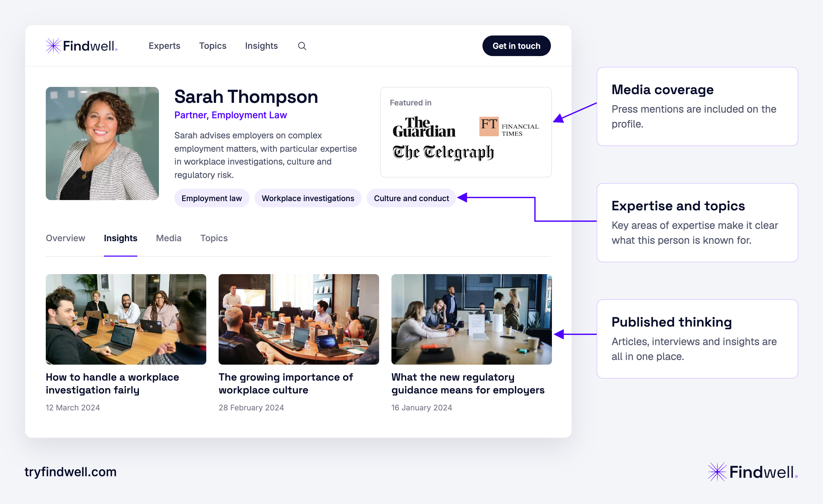
Task: Click the search magnifier icon
Action: click(302, 46)
